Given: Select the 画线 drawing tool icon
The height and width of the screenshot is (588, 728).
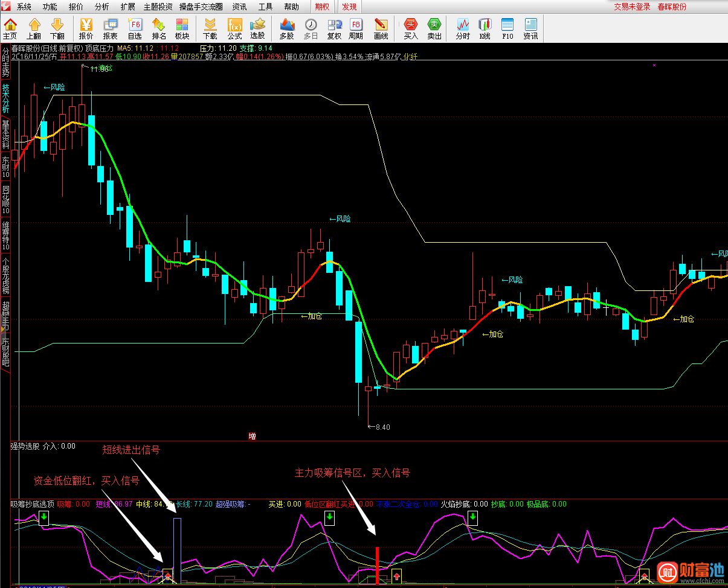Looking at the screenshot, I should (x=381, y=28).
